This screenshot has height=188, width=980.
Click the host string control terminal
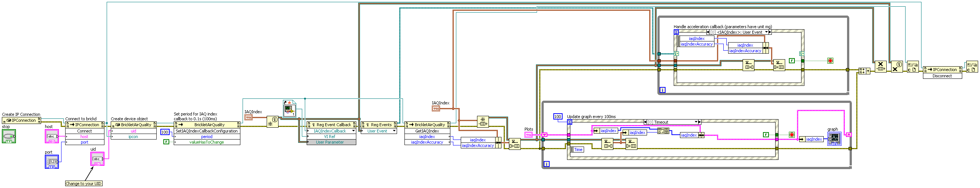pos(52,136)
